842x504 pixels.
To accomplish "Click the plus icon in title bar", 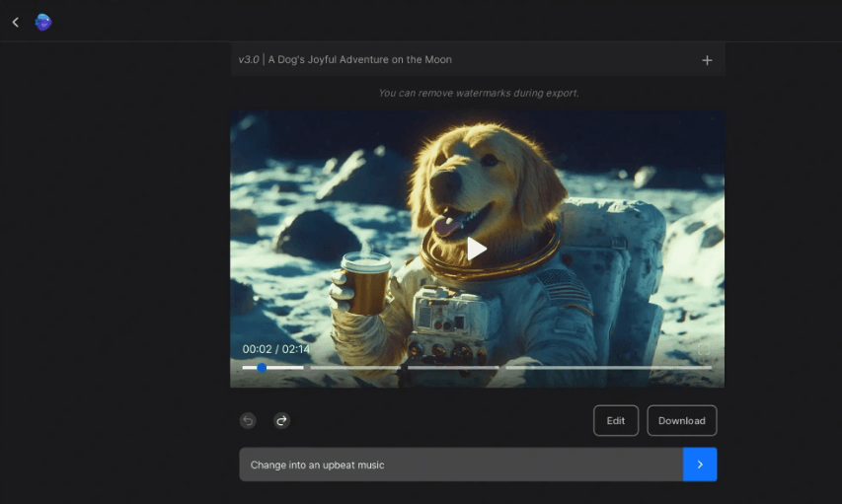I will (707, 60).
